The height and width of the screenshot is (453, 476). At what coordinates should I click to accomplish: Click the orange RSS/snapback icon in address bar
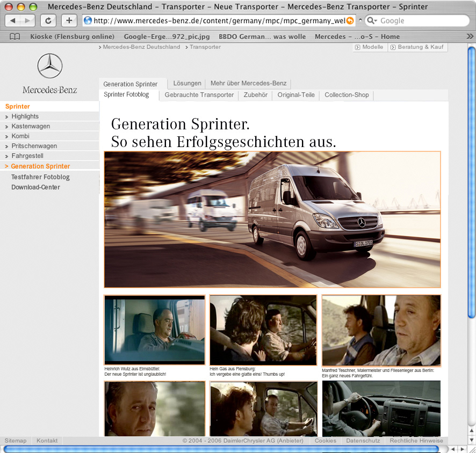(x=350, y=20)
